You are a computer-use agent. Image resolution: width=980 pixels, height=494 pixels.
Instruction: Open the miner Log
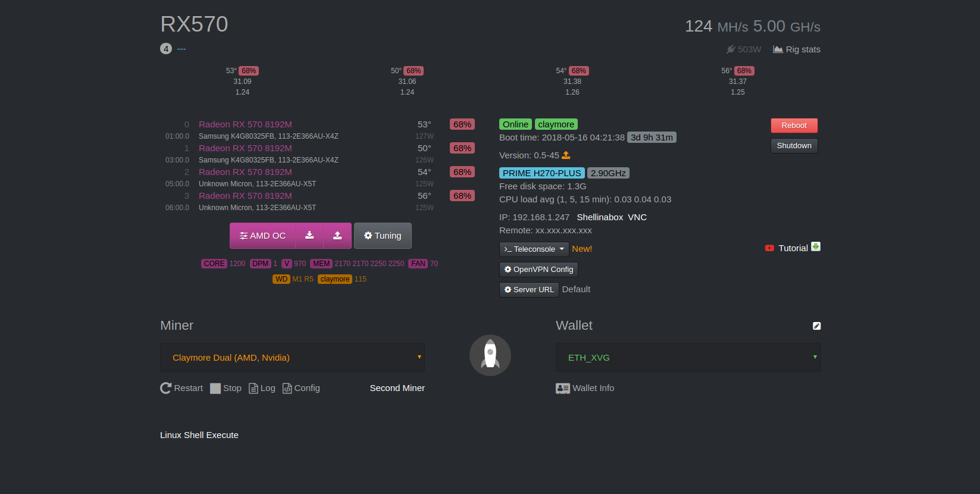262,388
